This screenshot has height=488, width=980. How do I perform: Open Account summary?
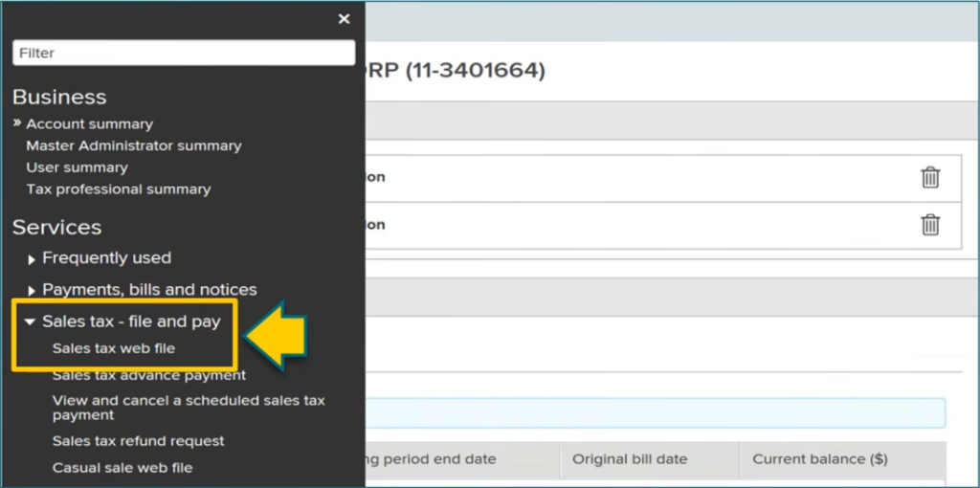pos(89,124)
